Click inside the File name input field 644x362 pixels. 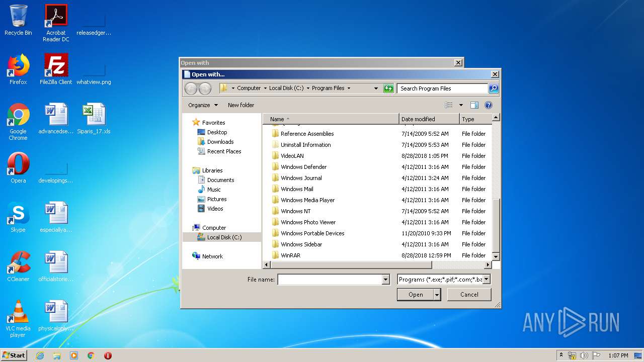(330, 280)
